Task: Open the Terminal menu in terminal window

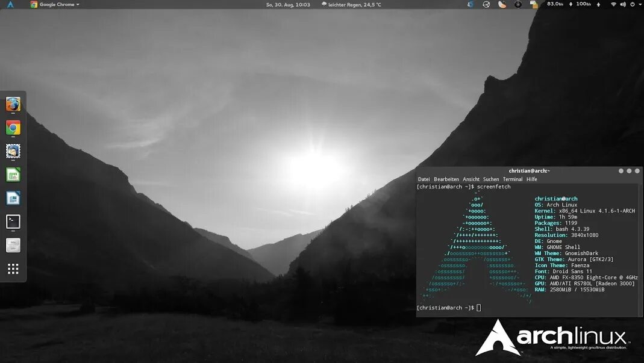Action: point(513,179)
